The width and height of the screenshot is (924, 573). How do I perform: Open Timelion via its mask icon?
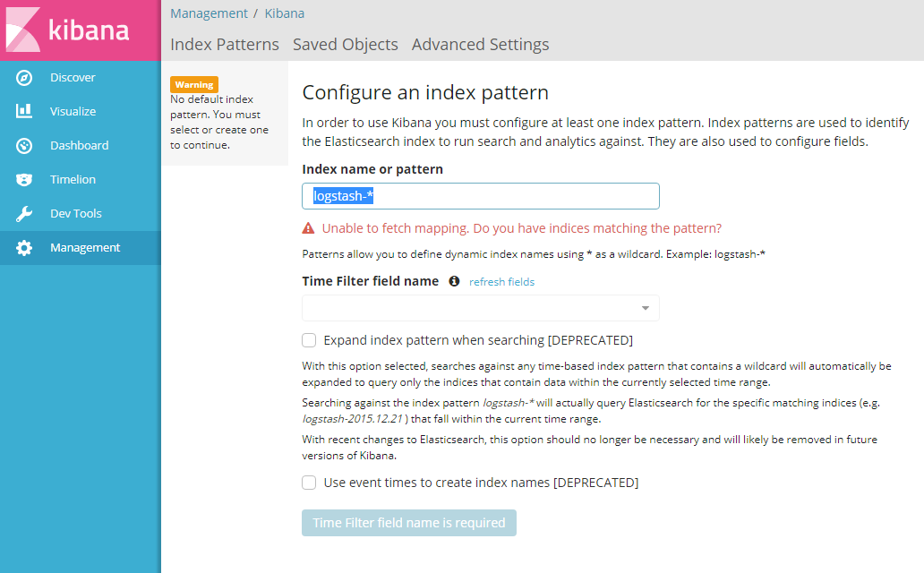pos(24,180)
